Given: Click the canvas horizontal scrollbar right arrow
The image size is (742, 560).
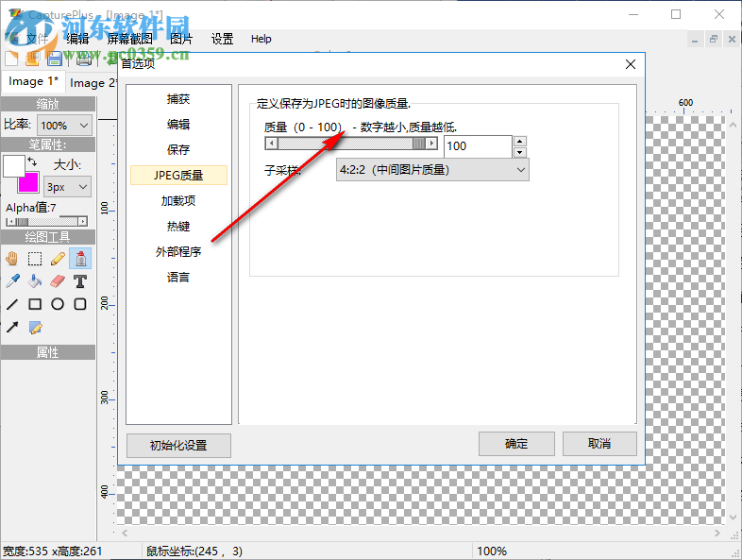Looking at the screenshot, I should point(717,533).
